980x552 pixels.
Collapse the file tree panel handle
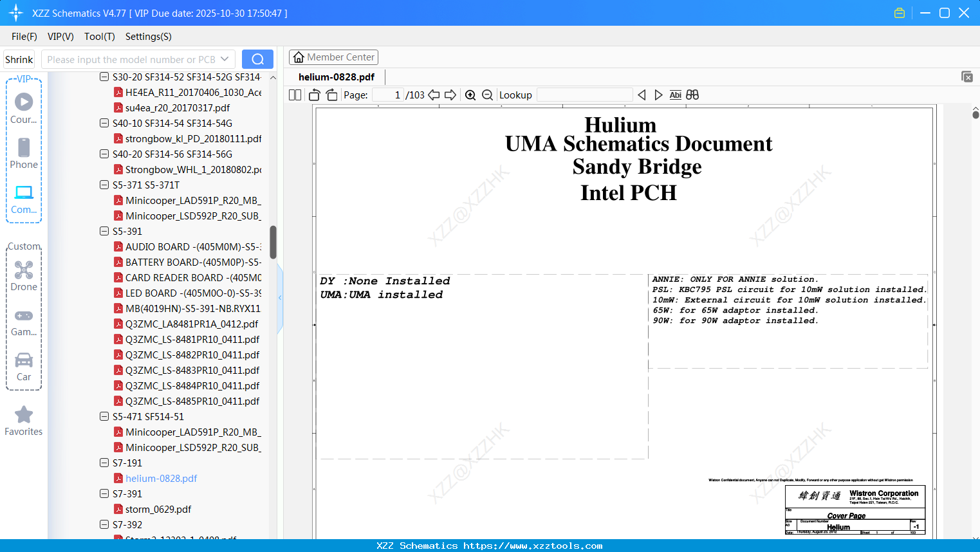[280, 297]
